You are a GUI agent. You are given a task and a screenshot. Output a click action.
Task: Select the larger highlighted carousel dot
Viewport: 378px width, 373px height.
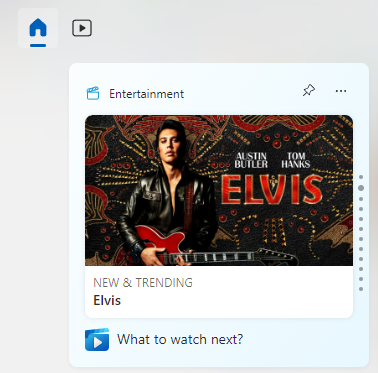pyautogui.click(x=361, y=188)
